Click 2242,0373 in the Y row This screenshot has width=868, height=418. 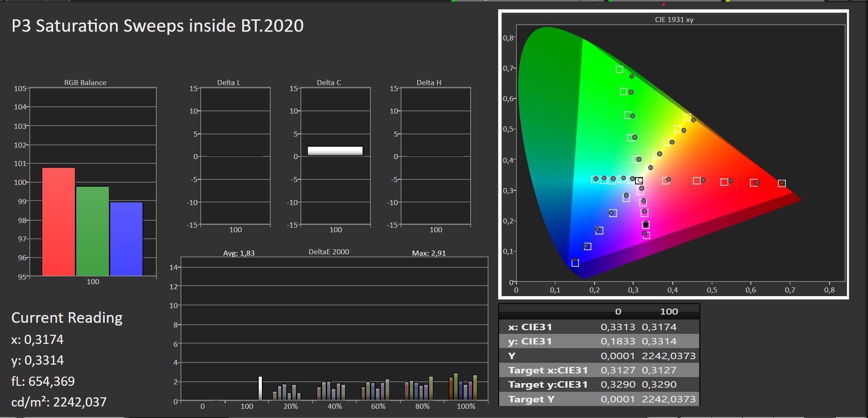pos(669,356)
